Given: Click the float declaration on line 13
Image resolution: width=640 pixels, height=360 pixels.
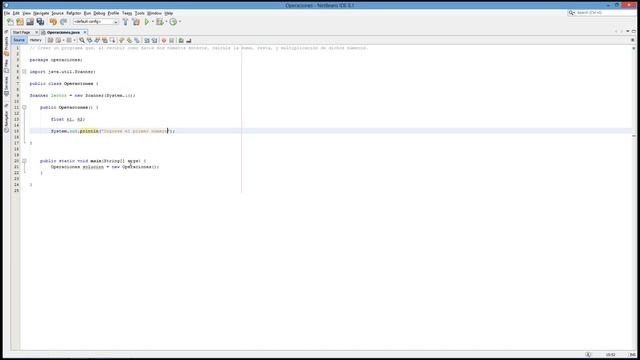Looking at the screenshot, I should 68,119.
